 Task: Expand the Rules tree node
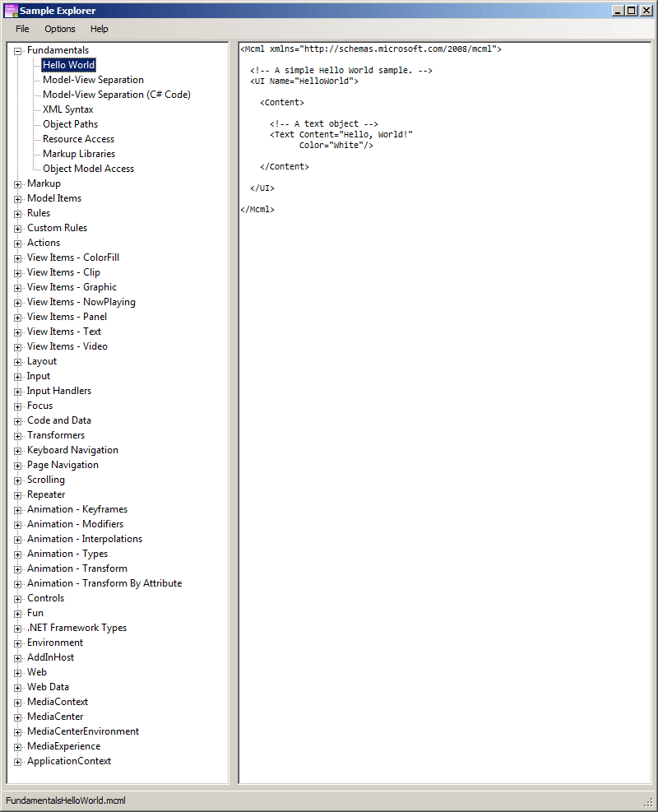[x=17, y=214]
